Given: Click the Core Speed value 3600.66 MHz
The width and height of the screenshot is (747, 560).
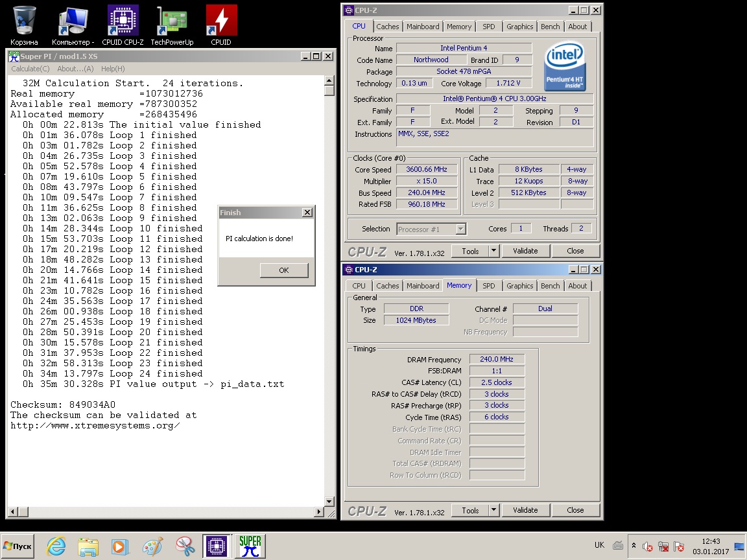Looking at the screenshot, I should pos(427,170).
